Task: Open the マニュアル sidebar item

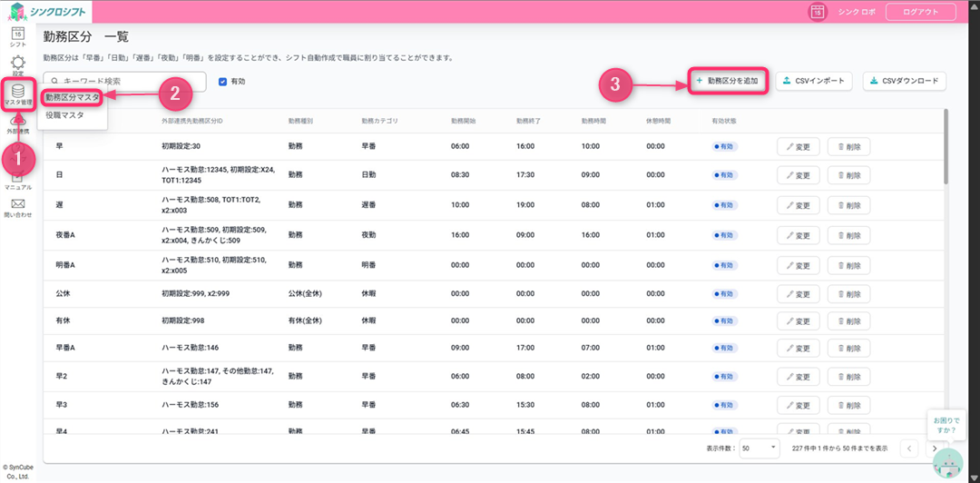Action: (18, 179)
